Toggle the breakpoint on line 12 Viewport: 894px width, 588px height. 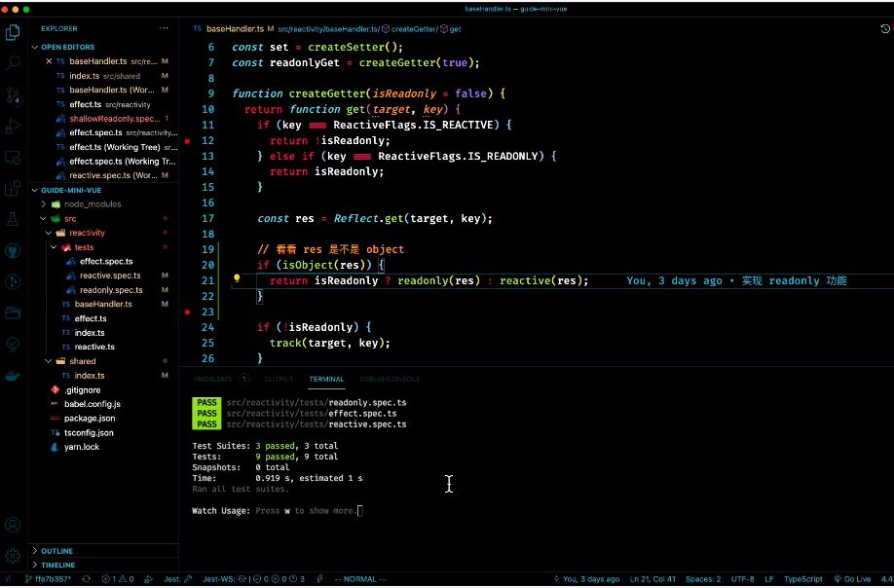(188, 141)
